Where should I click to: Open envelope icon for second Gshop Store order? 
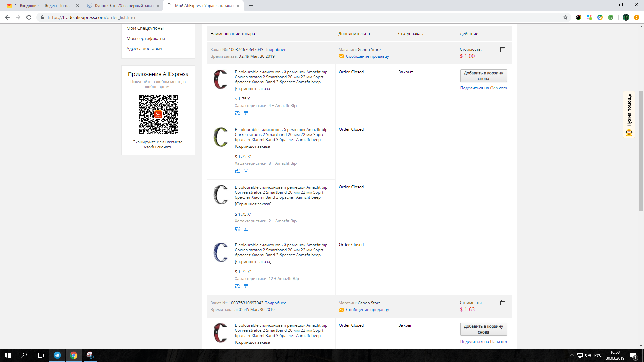(x=341, y=310)
